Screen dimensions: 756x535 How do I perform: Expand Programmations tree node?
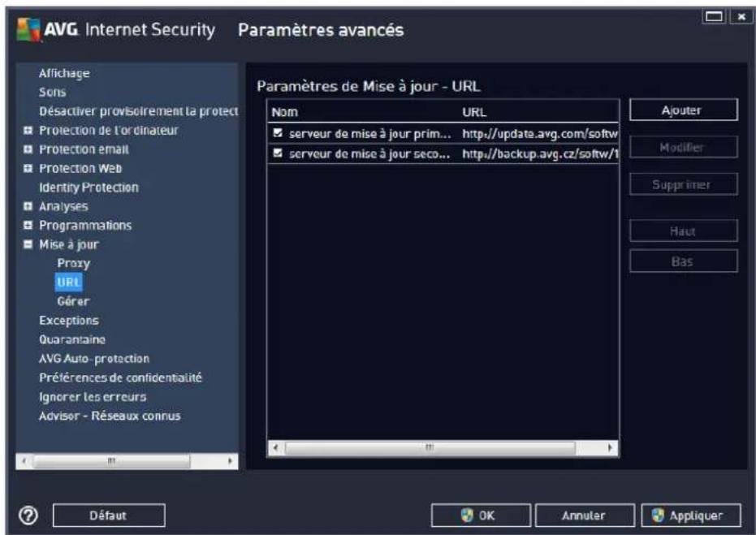point(28,225)
